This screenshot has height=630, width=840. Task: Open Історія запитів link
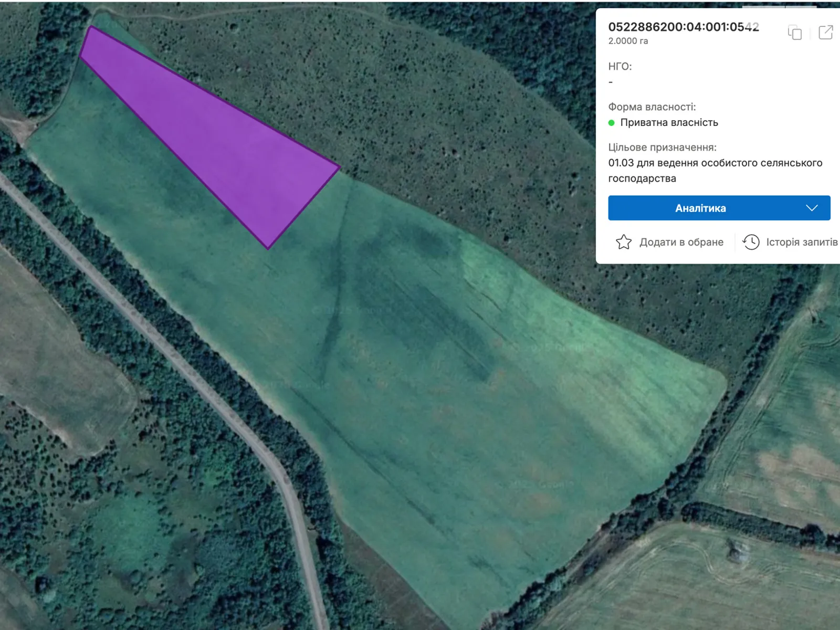pyautogui.click(x=801, y=242)
